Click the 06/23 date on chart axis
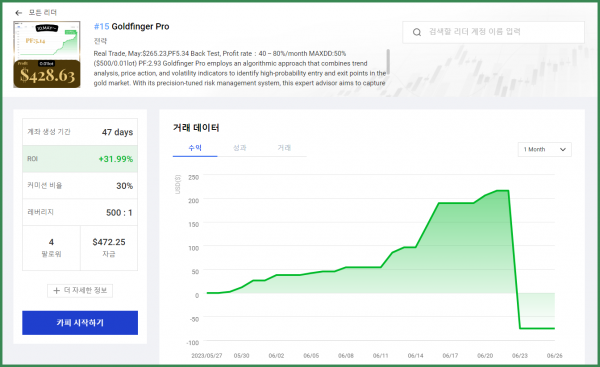The height and width of the screenshot is (367, 600). coord(520,356)
